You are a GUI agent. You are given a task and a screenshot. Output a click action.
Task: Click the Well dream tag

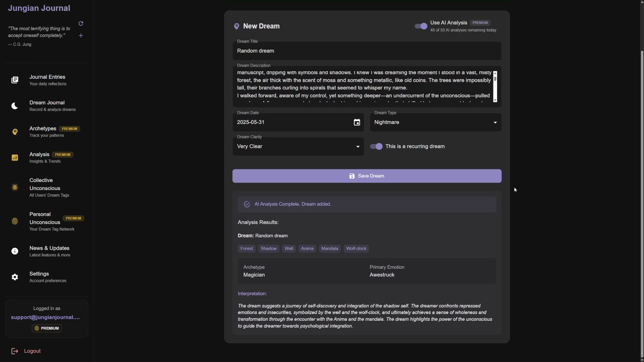coord(289,249)
